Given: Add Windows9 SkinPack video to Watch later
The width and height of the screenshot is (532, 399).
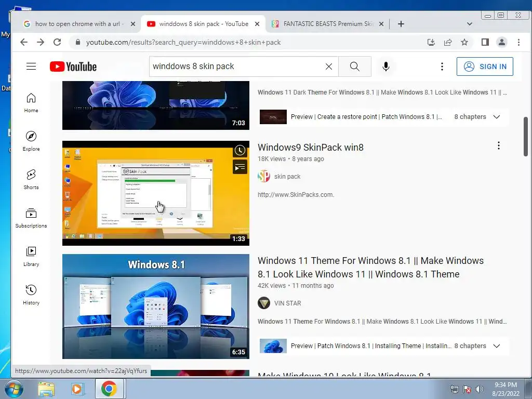Looking at the screenshot, I should 240,150.
